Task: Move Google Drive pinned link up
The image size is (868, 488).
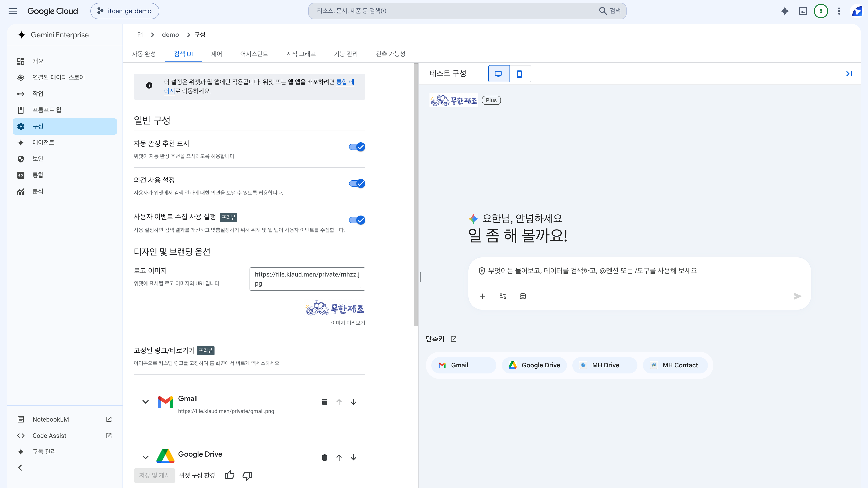Action: (339, 457)
